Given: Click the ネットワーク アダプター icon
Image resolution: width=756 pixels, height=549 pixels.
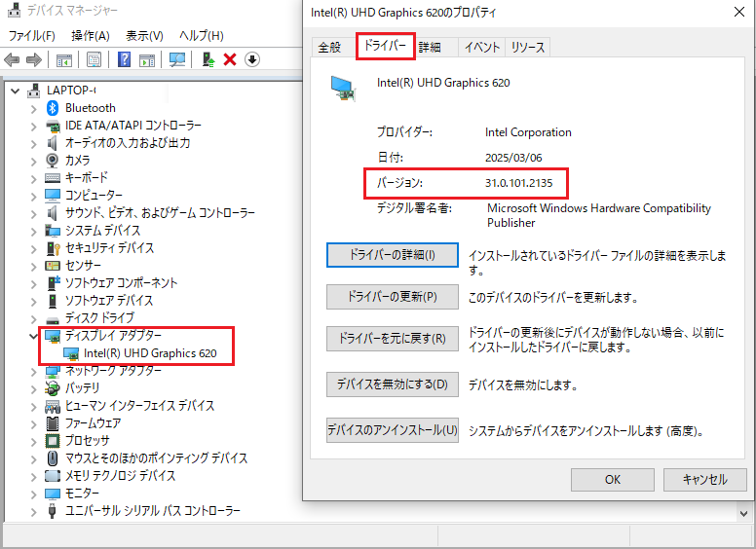Looking at the screenshot, I should pyautogui.click(x=52, y=371).
